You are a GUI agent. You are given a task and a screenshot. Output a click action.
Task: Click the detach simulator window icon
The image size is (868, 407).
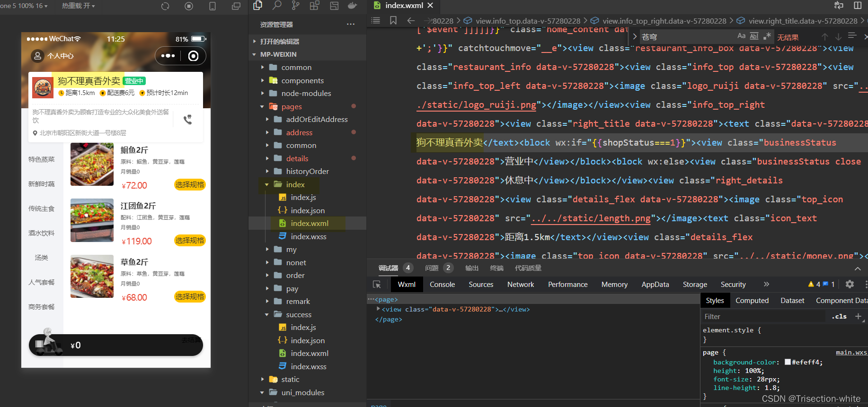coord(236,6)
